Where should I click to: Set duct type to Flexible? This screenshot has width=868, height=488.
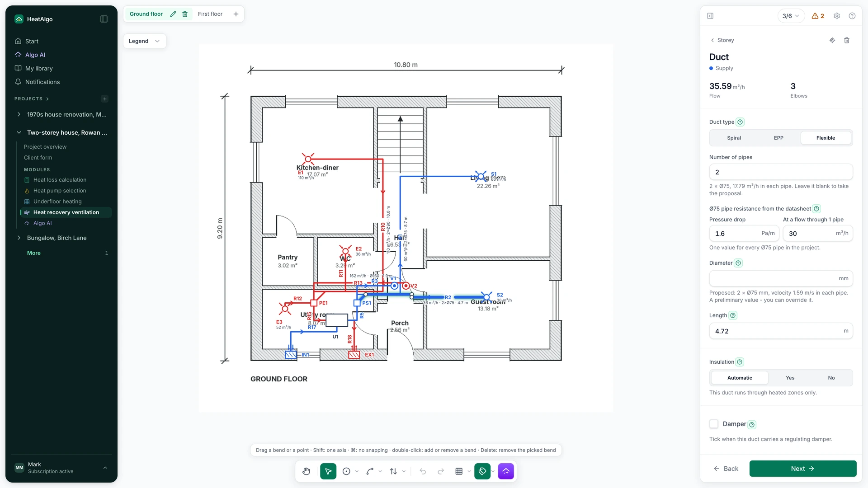pos(826,138)
